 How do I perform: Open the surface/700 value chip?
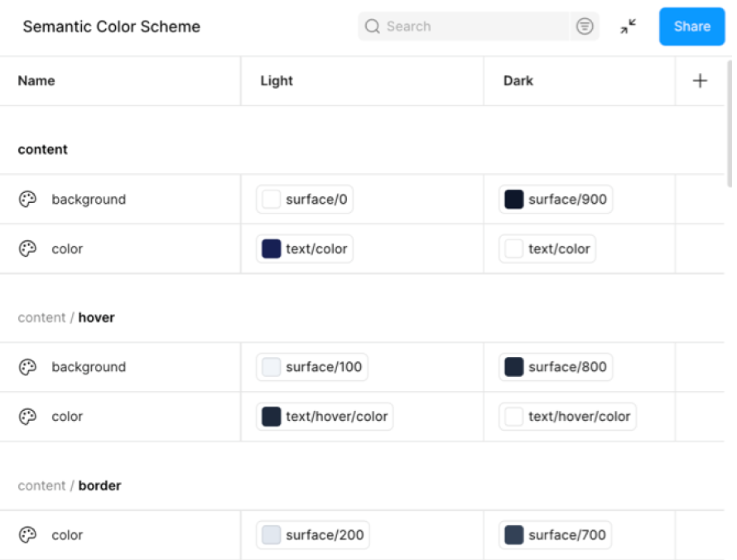555,535
